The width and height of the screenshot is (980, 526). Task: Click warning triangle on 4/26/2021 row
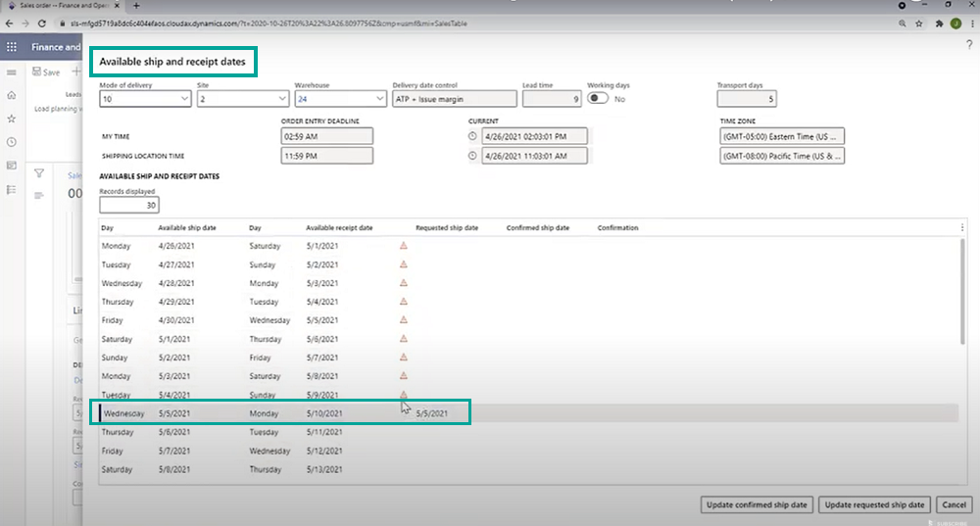click(403, 246)
